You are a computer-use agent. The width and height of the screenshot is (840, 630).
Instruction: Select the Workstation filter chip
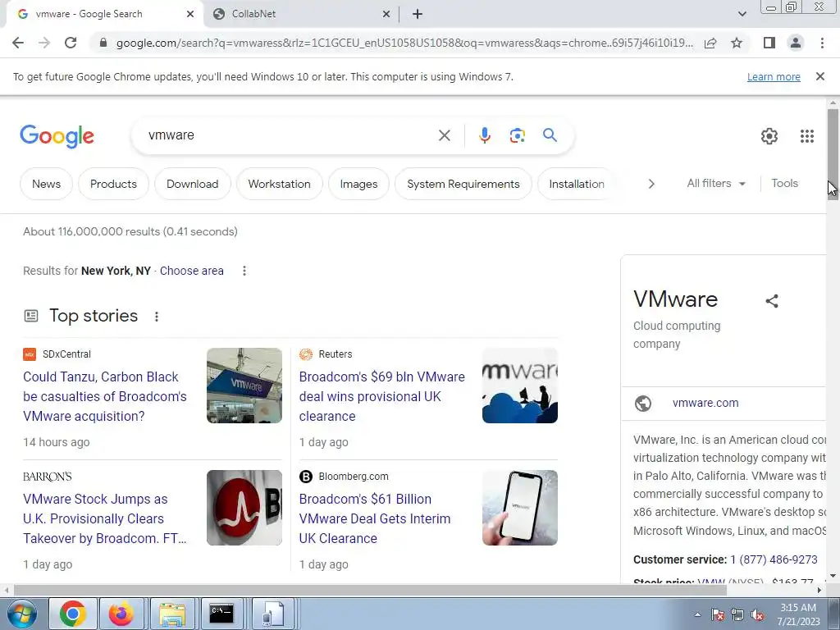(x=279, y=184)
